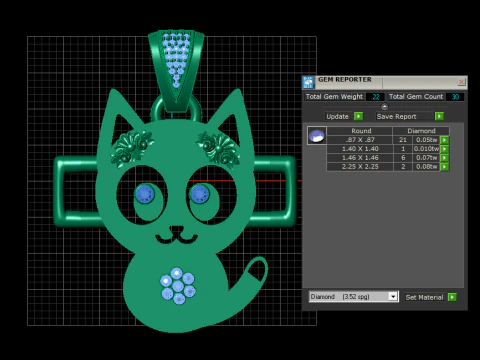
Task: Click the 0.010tw weight cell
Action: click(x=426, y=149)
